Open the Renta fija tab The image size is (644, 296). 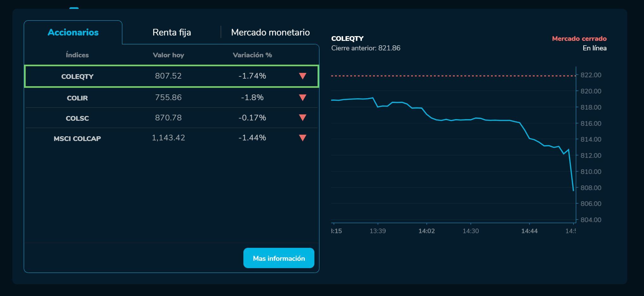tap(171, 32)
